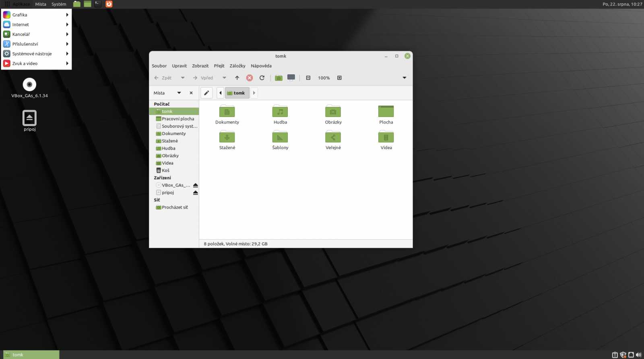Open the Vpřed history dropdown arrow

point(225,78)
